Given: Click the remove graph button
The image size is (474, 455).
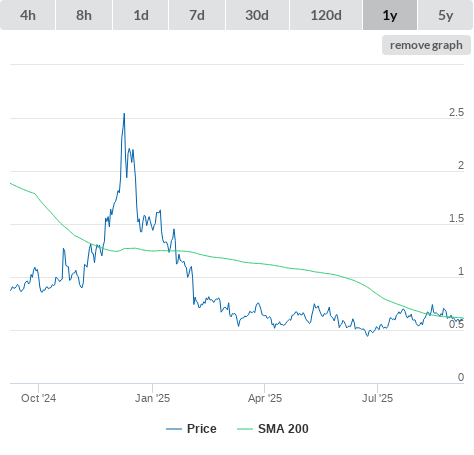Looking at the screenshot, I should pos(426,45).
